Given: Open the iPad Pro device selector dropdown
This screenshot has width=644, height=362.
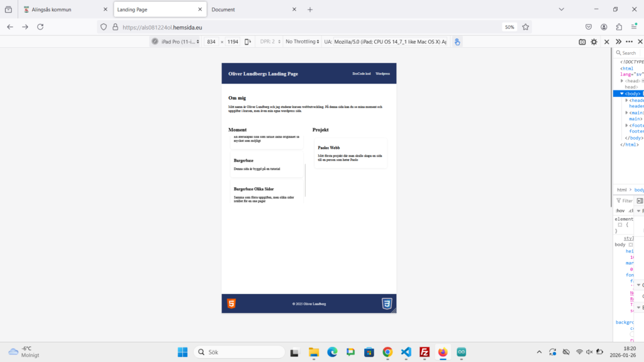Looking at the screenshot, I should (176, 41).
